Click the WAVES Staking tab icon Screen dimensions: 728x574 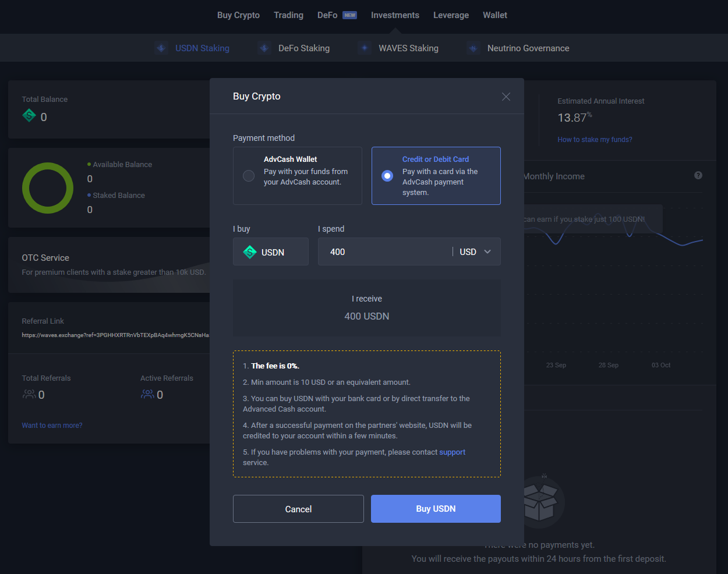coord(365,48)
